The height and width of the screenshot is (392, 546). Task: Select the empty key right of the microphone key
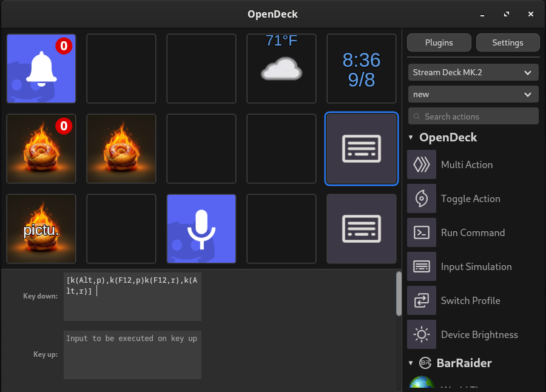pyautogui.click(x=281, y=229)
